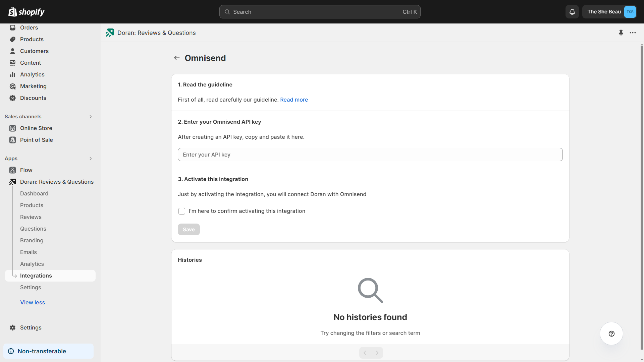Click the page vertical scrollbar
The image size is (644, 362).
point(642,198)
